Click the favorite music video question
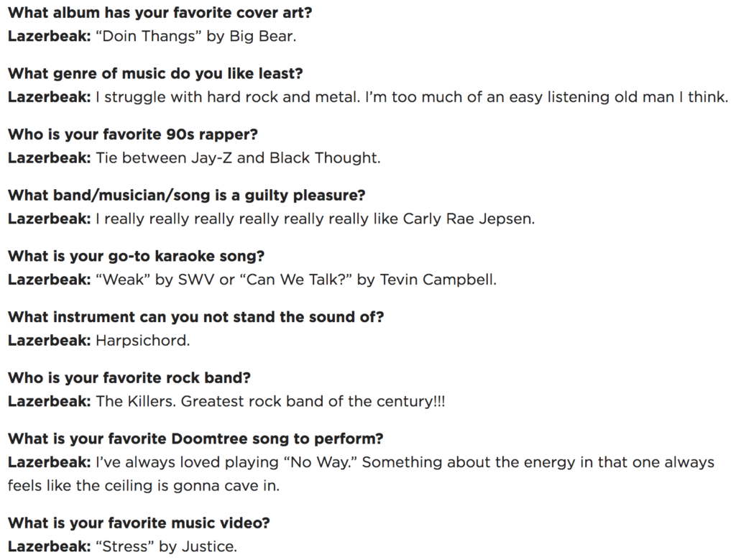 (139, 523)
